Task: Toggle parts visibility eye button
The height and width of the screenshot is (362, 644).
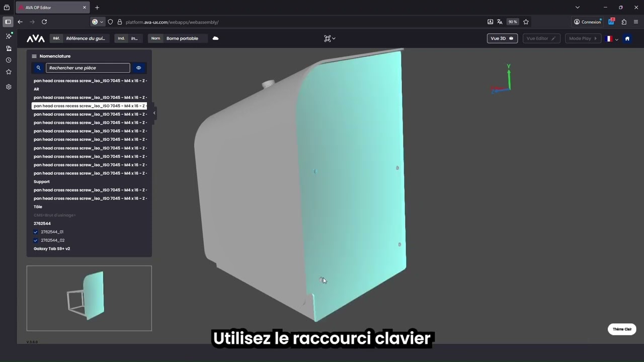Action: pos(138,68)
